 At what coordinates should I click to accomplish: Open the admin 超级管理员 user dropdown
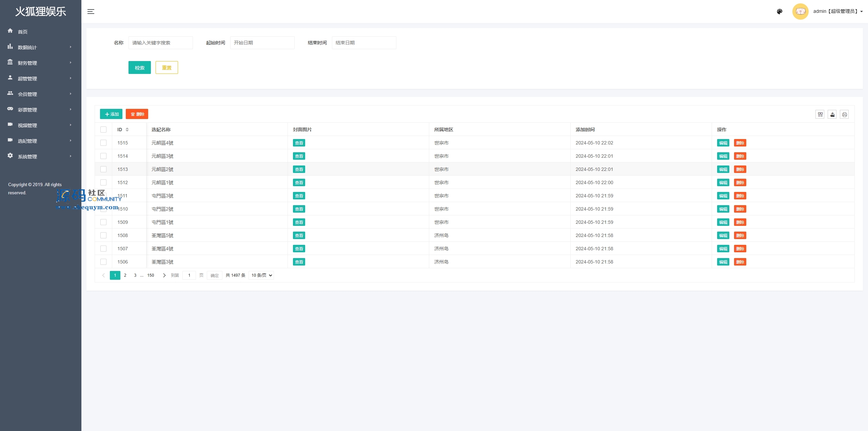[x=837, y=12]
